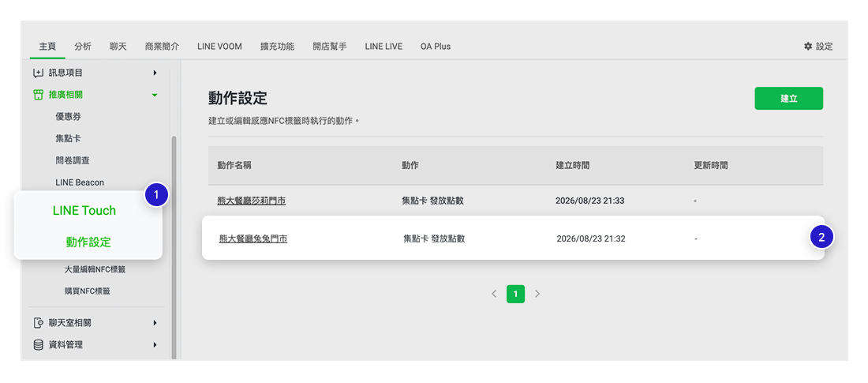The image size is (868, 383).
Task: Open the 熊大餐廳兔兔門市 action link
Action: tap(253, 239)
